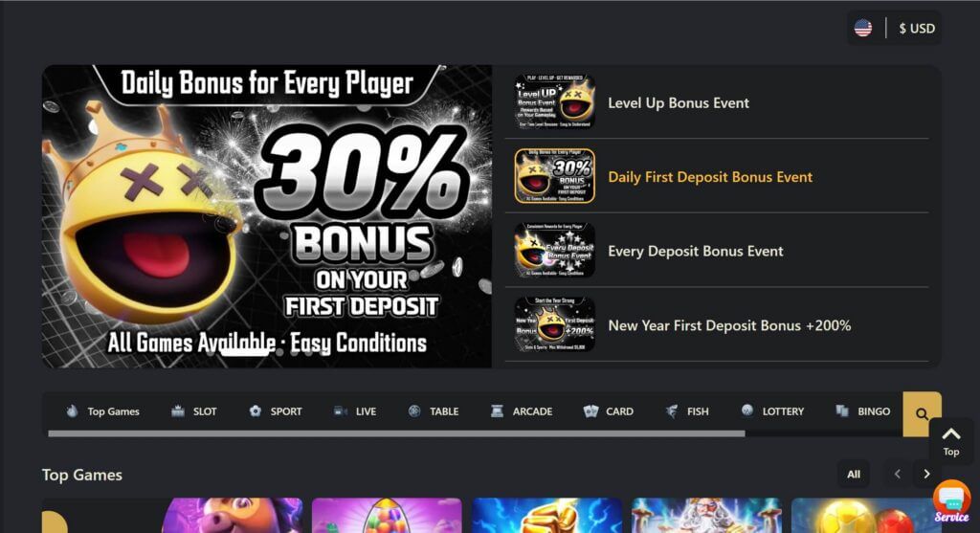Select the ARCADE machine icon

(497, 411)
